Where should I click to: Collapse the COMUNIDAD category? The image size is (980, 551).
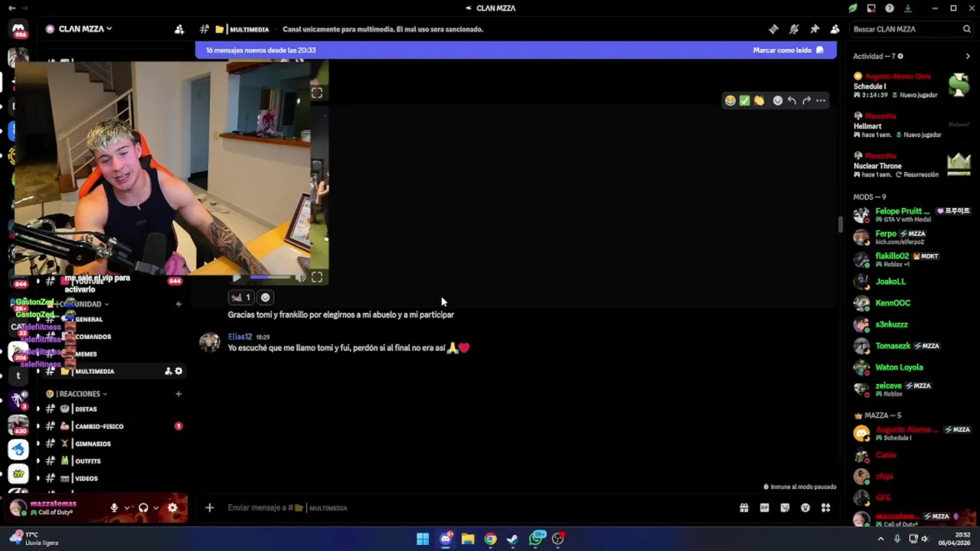pyautogui.click(x=84, y=304)
